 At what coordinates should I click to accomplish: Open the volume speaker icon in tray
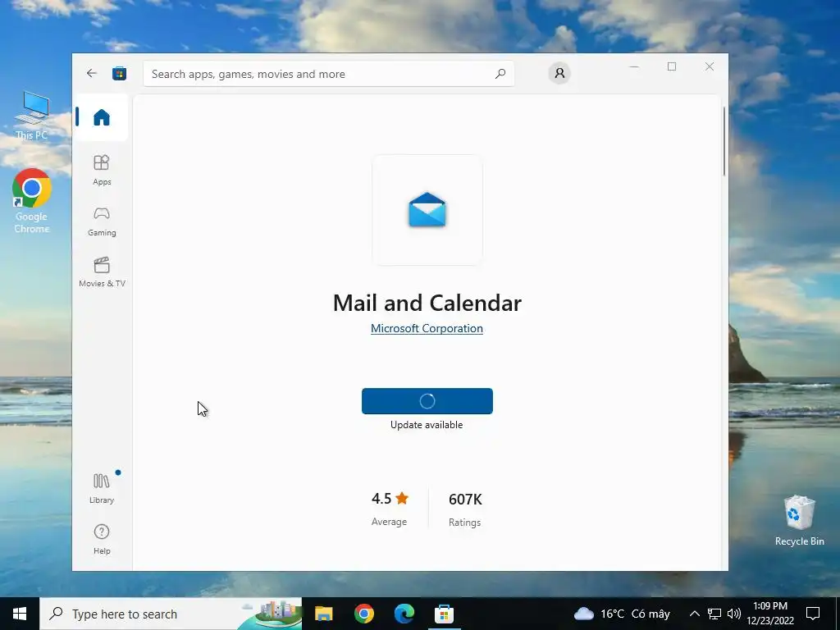pos(734,614)
